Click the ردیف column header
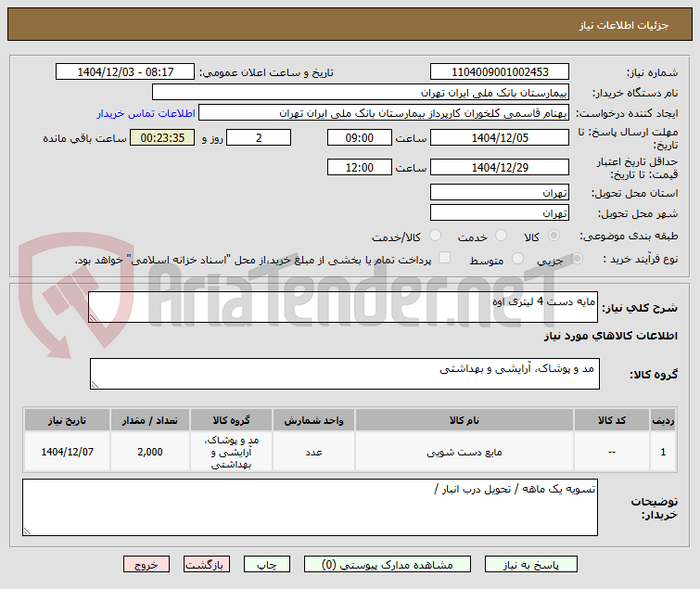Viewport: 700px width, 589px height. click(663, 420)
